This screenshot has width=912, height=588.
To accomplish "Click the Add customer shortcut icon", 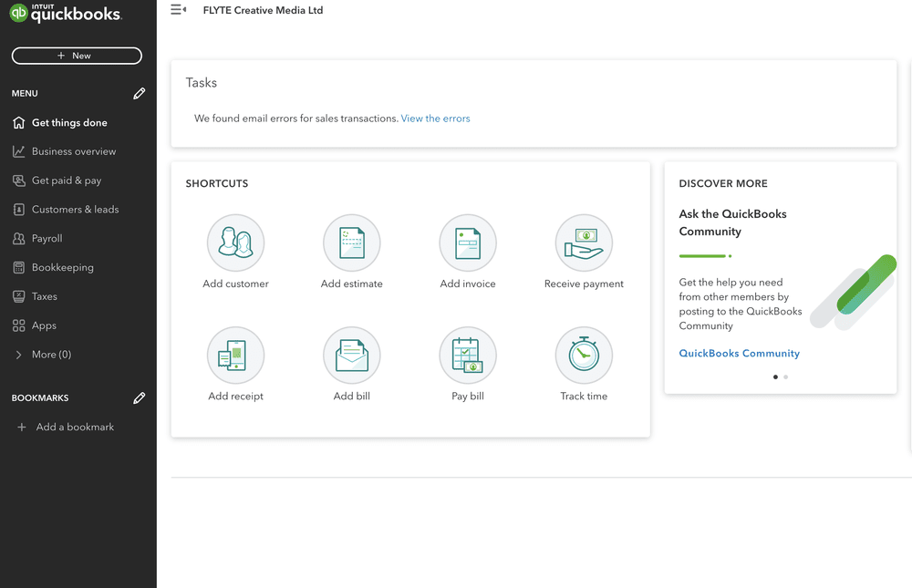I will (235, 242).
